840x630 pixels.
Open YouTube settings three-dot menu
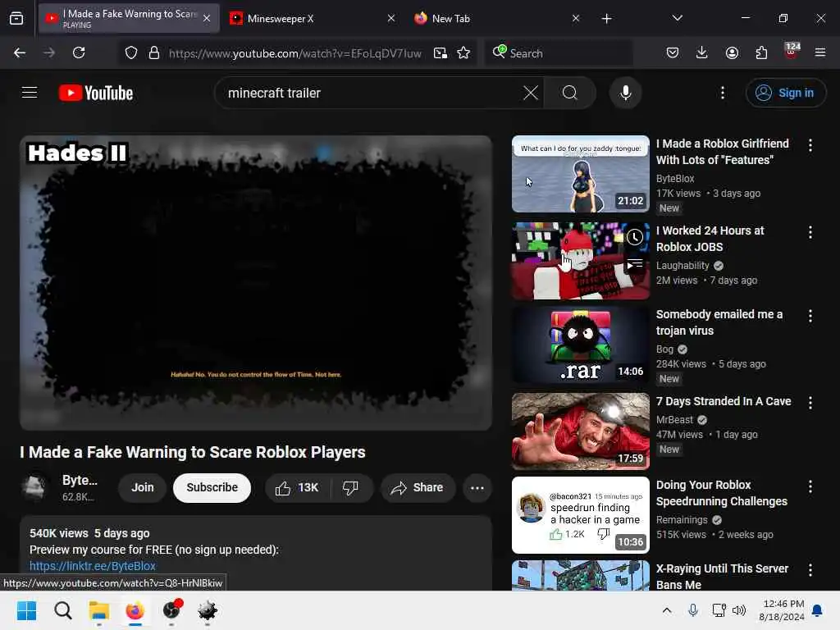723,94
